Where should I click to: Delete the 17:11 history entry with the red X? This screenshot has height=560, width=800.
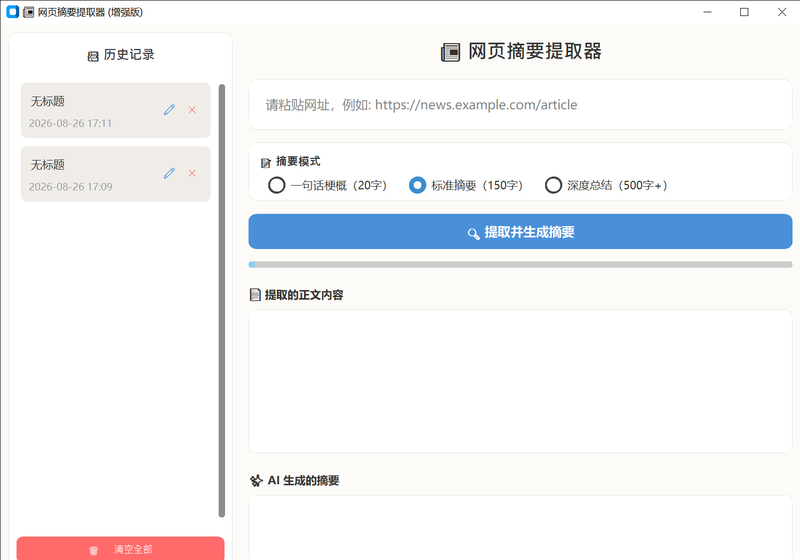click(192, 110)
